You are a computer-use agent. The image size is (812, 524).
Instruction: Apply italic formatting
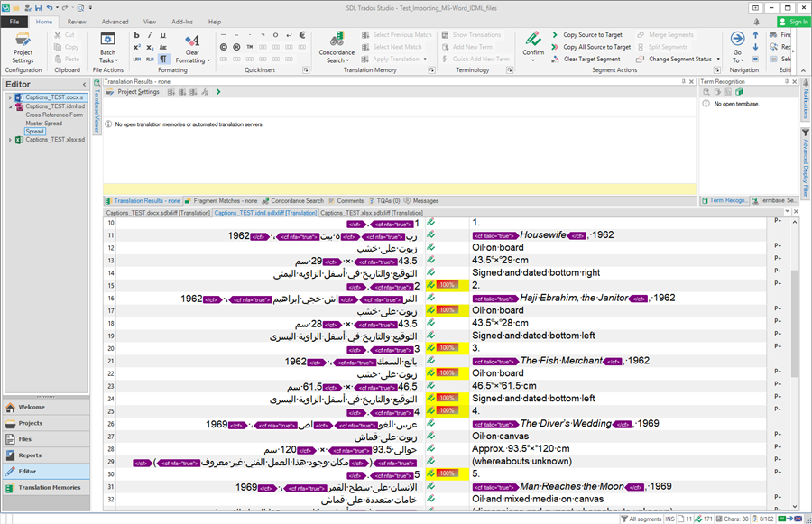coord(150,35)
